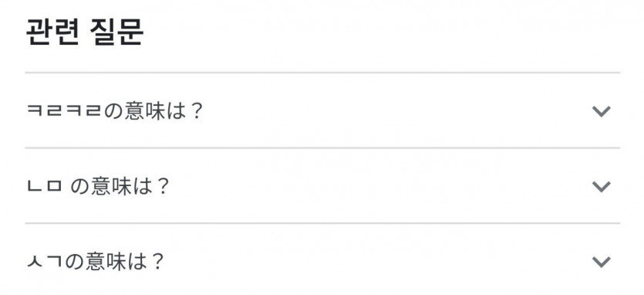Select the ㅅㄱ characters in the third question
Viewport: 644px width, 295px height.
[x=45, y=261]
